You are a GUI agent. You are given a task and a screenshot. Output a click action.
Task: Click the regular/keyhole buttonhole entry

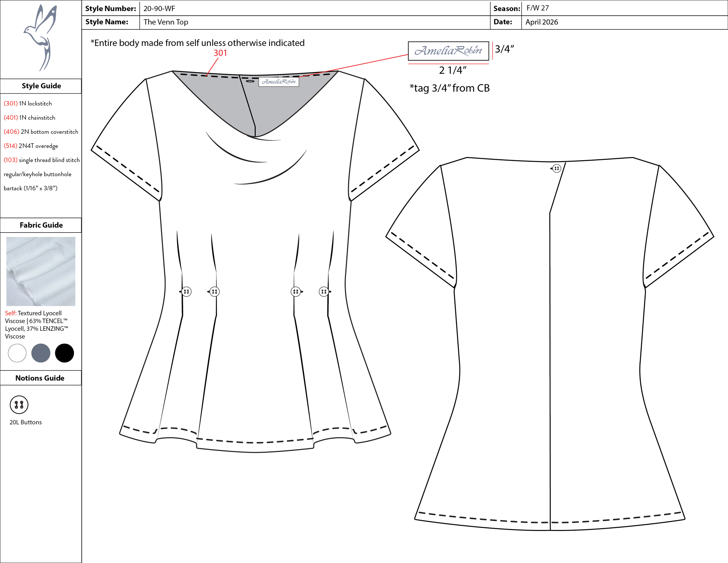click(x=38, y=175)
